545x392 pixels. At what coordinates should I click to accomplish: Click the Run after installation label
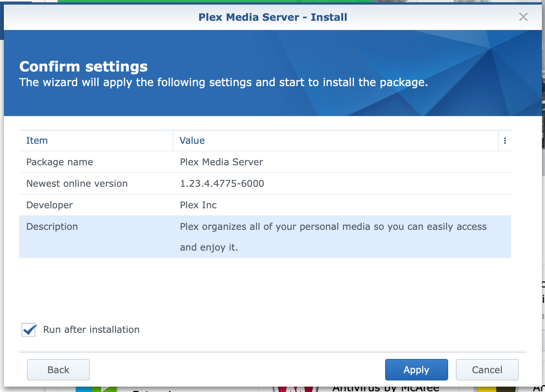click(91, 330)
